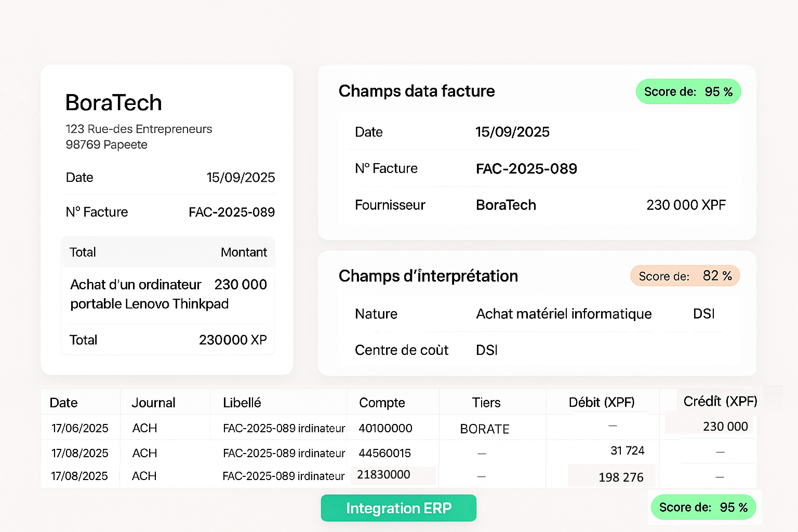Click the BORATE tiers cell
This screenshot has height=532, width=798.
pos(485,429)
